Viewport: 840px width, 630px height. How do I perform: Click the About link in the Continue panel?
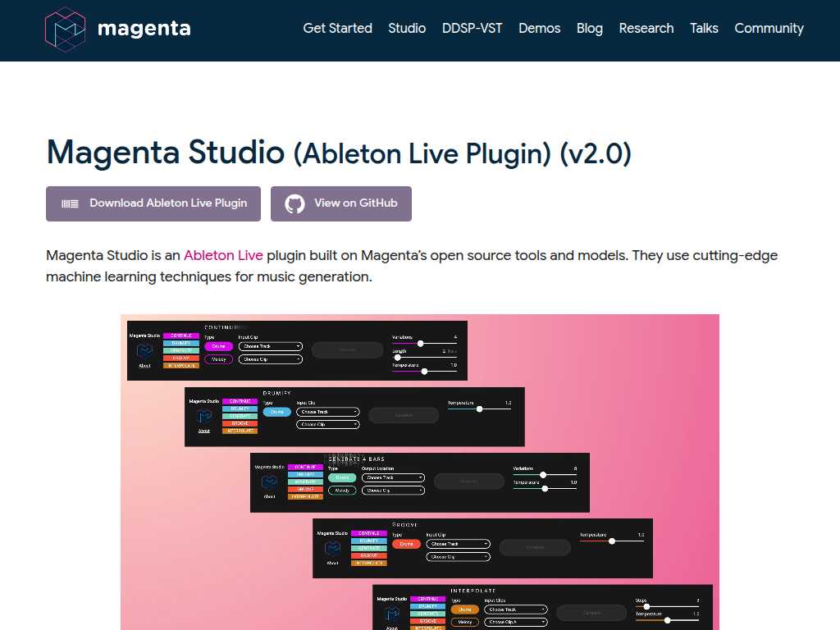click(144, 366)
